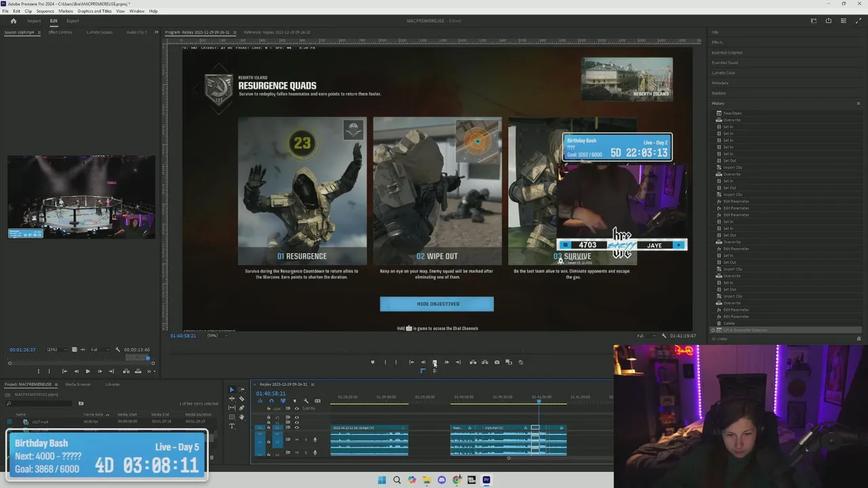Toggle insert sequences as nests option
The height and width of the screenshot is (488, 868).
[x=260, y=401]
